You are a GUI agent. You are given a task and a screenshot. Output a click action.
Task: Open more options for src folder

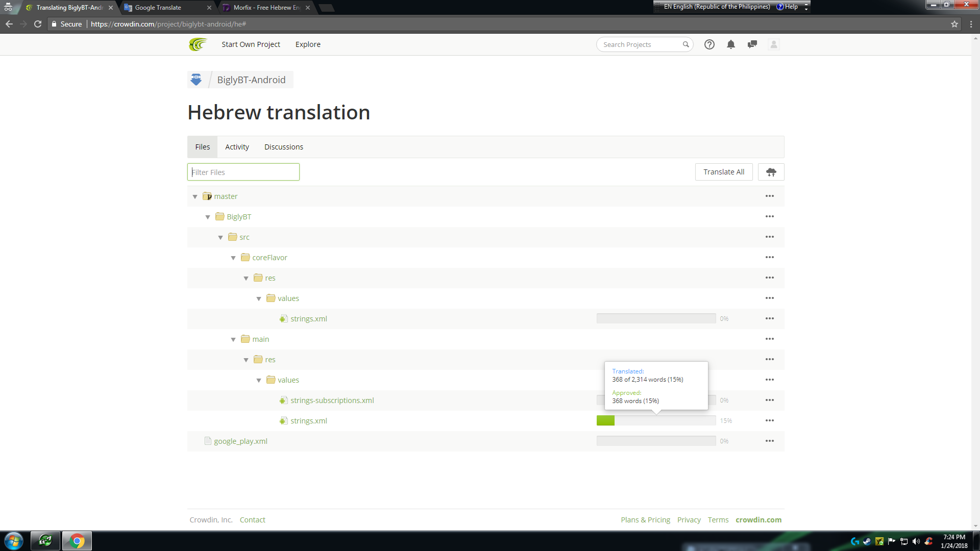click(x=770, y=237)
